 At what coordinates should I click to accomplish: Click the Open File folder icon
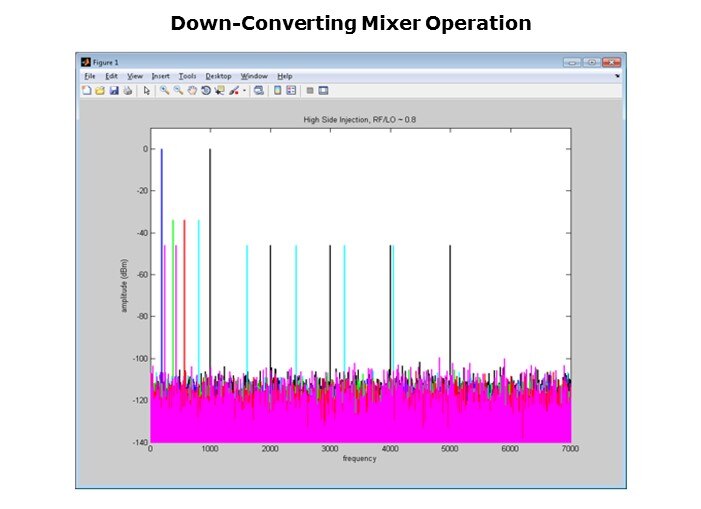pos(100,90)
